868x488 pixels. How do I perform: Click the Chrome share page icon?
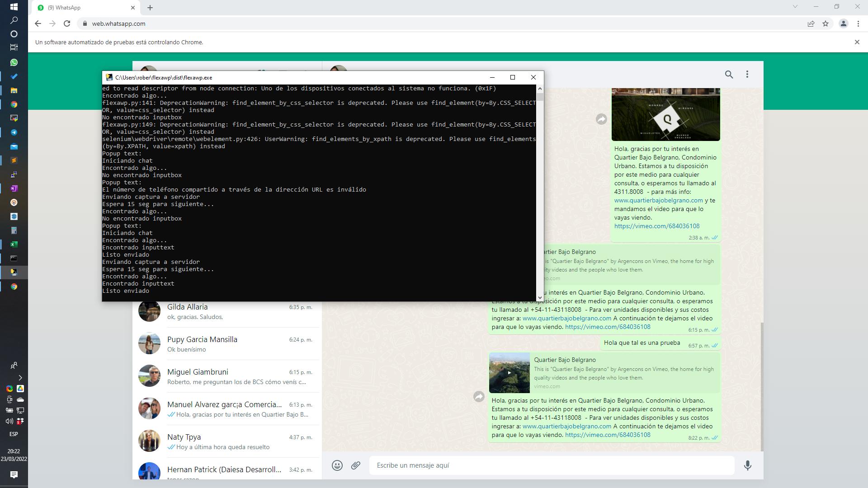[x=811, y=23]
